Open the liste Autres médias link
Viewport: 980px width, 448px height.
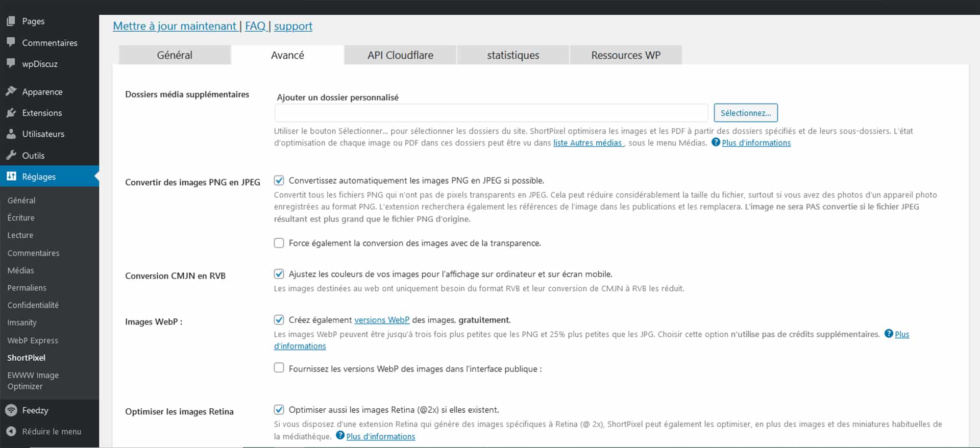click(x=587, y=143)
